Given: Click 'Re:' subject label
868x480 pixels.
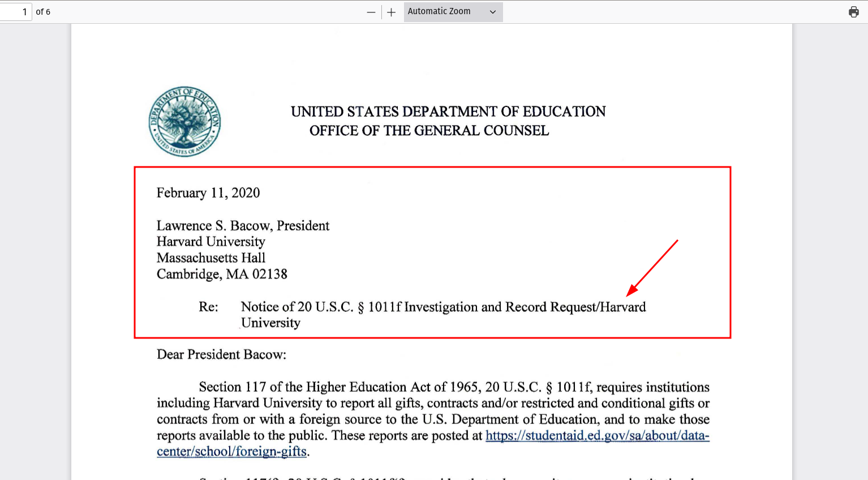Looking at the screenshot, I should 208,307.
